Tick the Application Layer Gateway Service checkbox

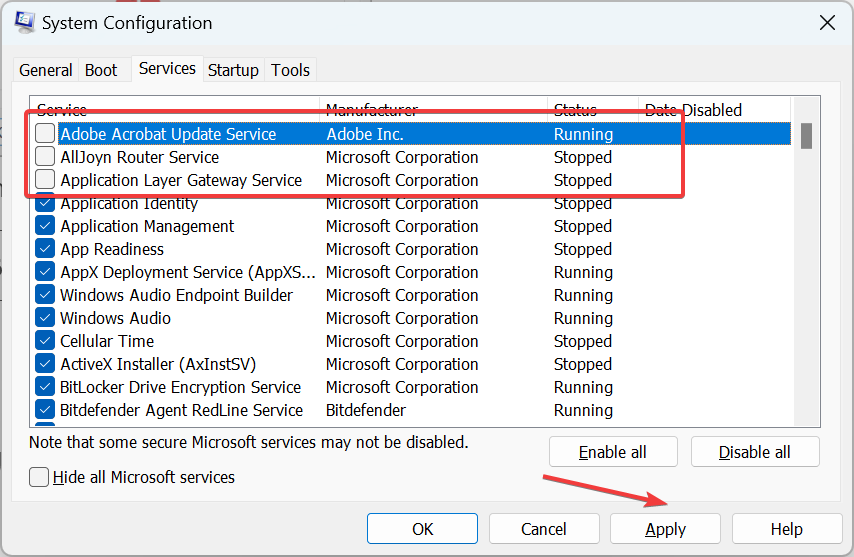pyautogui.click(x=45, y=180)
